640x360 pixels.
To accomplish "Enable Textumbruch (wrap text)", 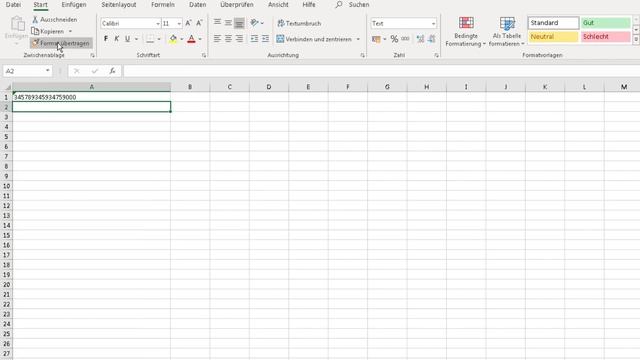I will (x=299, y=23).
